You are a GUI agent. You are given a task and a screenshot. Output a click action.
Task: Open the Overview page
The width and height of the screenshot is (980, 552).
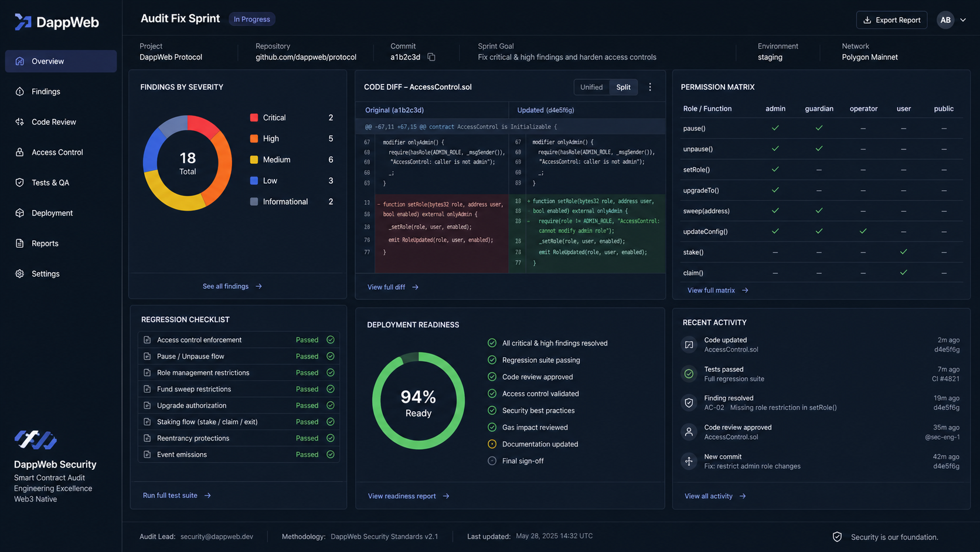tap(61, 61)
